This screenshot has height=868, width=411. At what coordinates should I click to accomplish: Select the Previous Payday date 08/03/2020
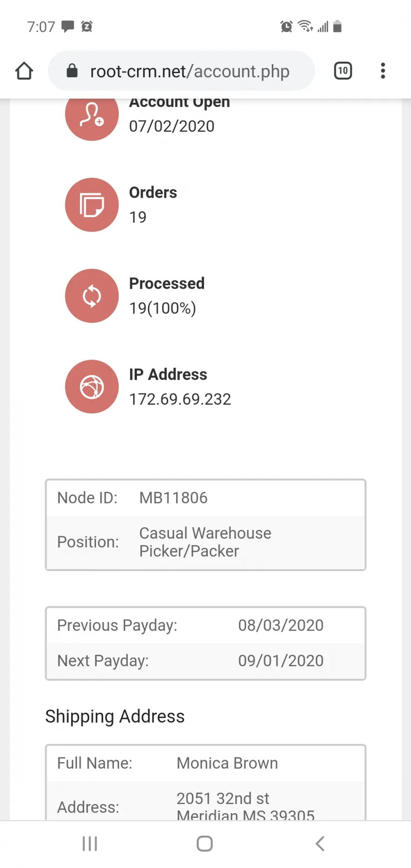tap(281, 625)
